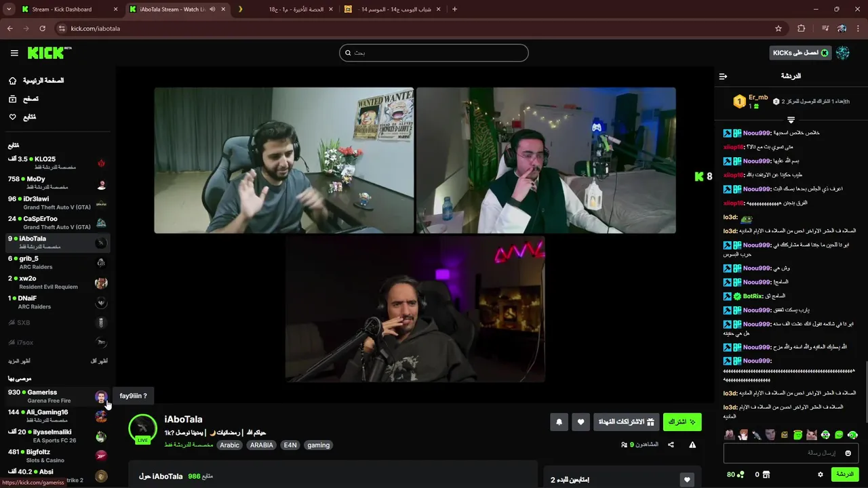Open browser extensions puzzle icon

coord(802,28)
